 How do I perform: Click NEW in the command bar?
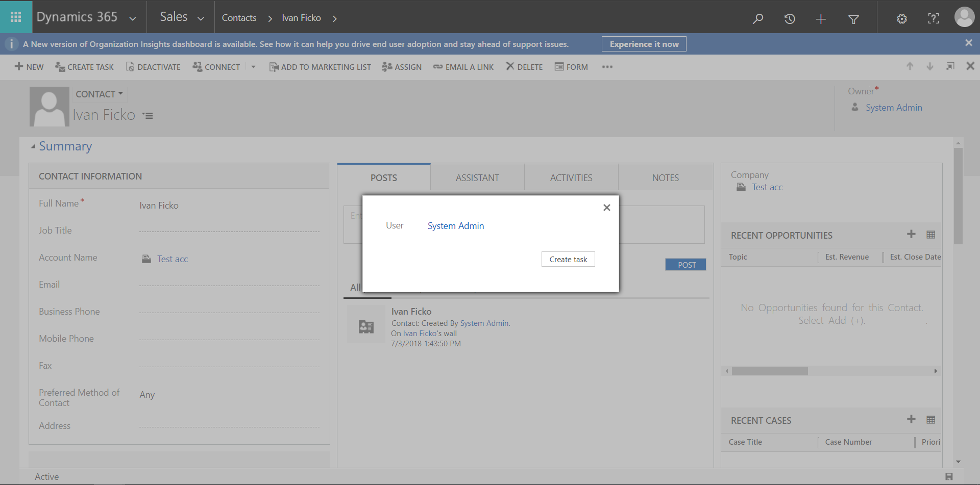[29, 67]
